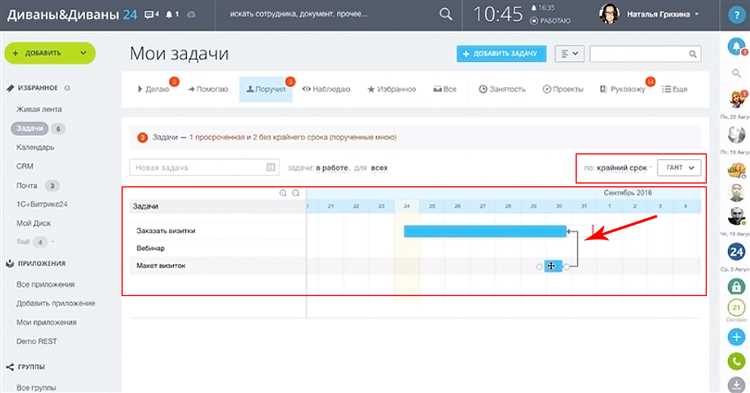Viewport: 750px width, 393px height.
Task: Click the Заказать визитки Gantt bar
Action: [x=485, y=231]
